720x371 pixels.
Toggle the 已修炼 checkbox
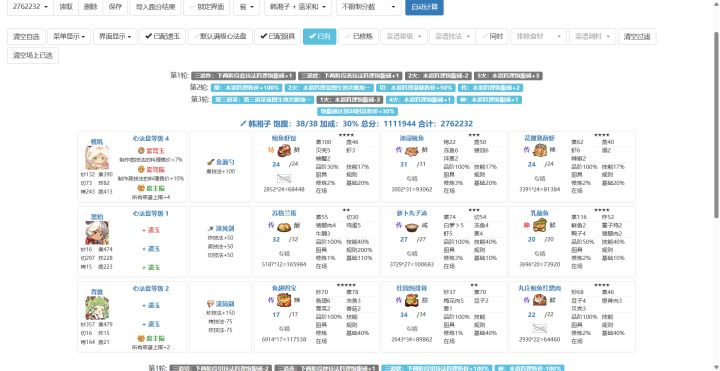tap(359, 36)
